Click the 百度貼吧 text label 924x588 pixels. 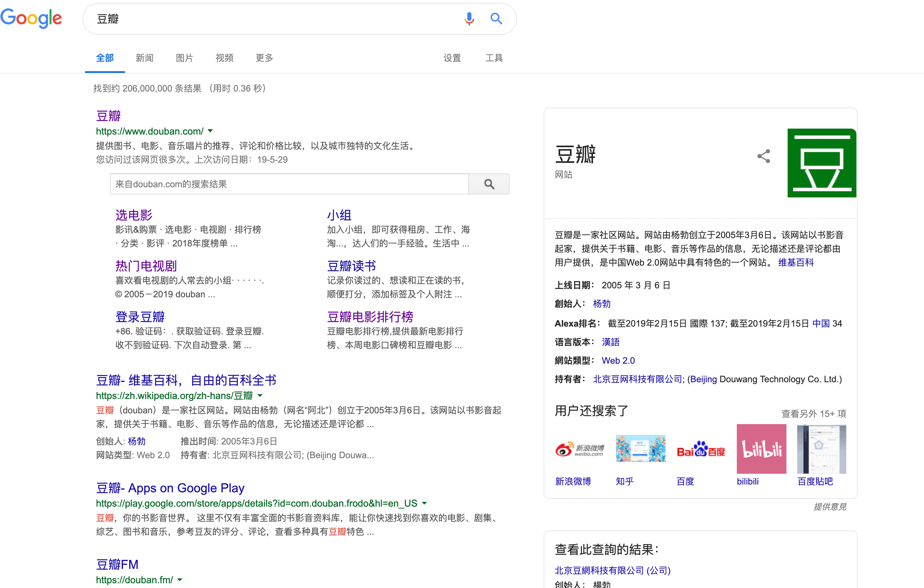click(815, 481)
